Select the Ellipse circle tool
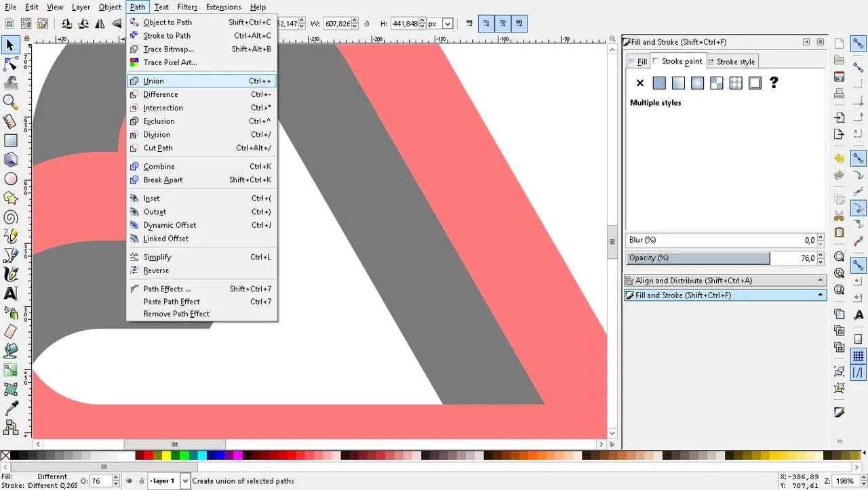Screen dimensions: 868x490 click(x=10, y=179)
